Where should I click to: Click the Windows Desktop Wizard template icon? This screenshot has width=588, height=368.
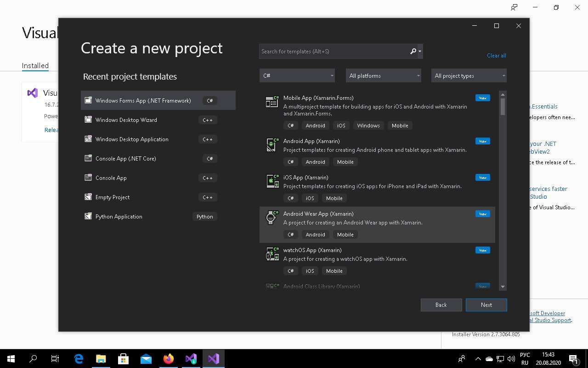[x=88, y=120]
